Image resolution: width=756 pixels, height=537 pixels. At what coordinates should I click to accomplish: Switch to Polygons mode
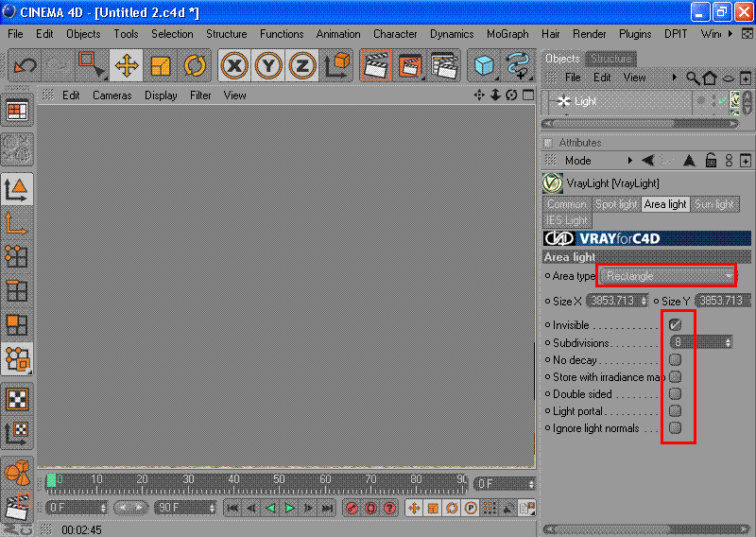(x=17, y=324)
